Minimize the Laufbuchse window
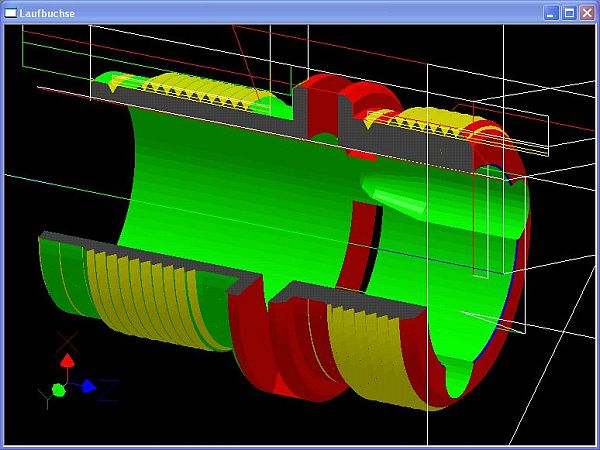 click(x=551, y=12)
